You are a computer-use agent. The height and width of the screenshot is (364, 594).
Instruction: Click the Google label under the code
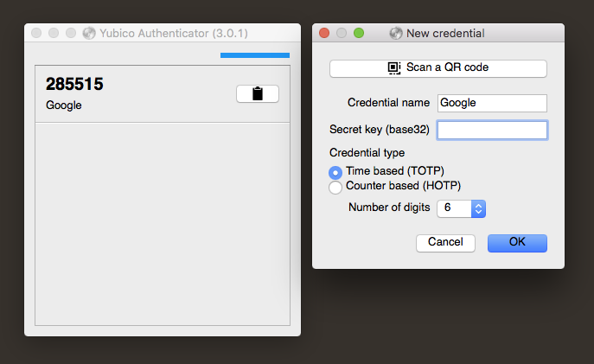64,105
